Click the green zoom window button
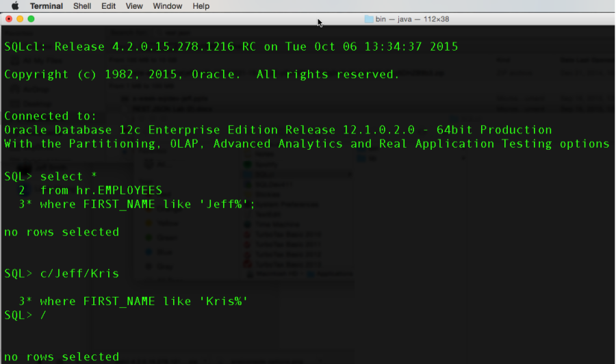 (x=31, y=19)
